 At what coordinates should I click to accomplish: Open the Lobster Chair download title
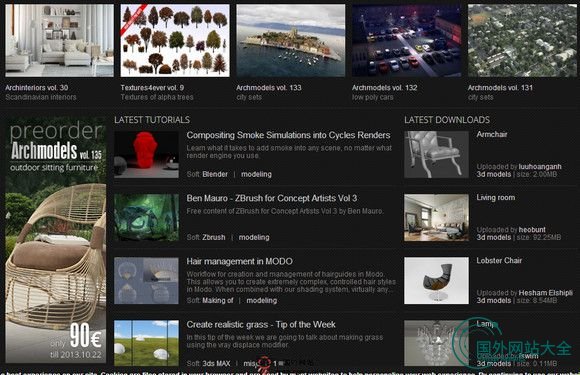(x=499, y=261)
